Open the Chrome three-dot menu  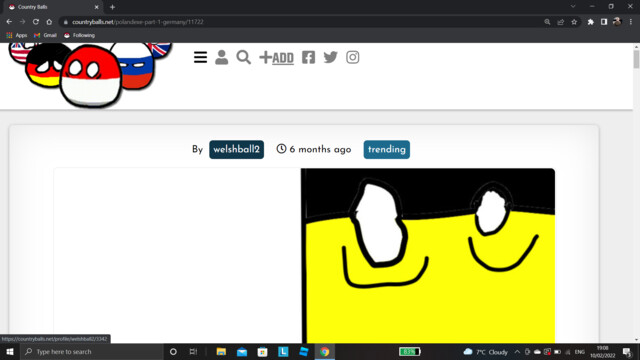[631, 22]
